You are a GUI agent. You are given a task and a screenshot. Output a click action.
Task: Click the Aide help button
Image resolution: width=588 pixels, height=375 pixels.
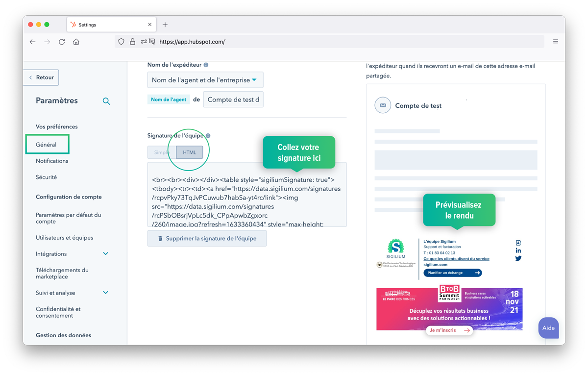548,328
